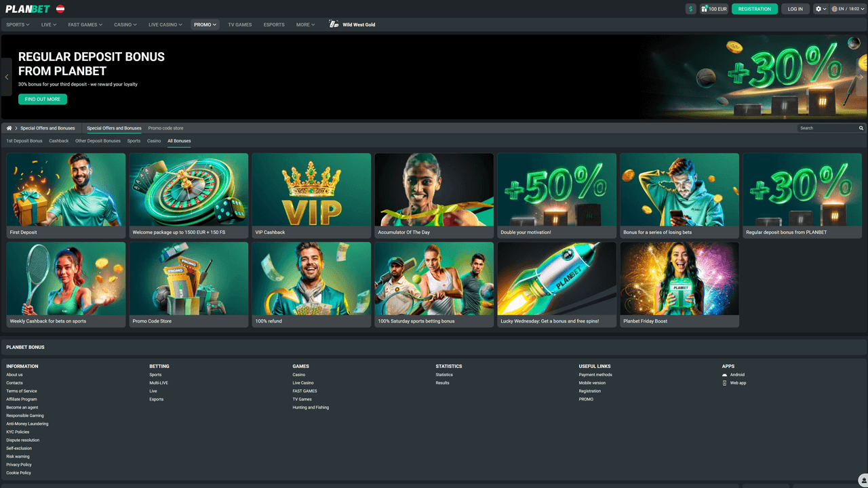868x488 pixels.
Task: Expand the CASINO menu
Action: tap(125, 24)
